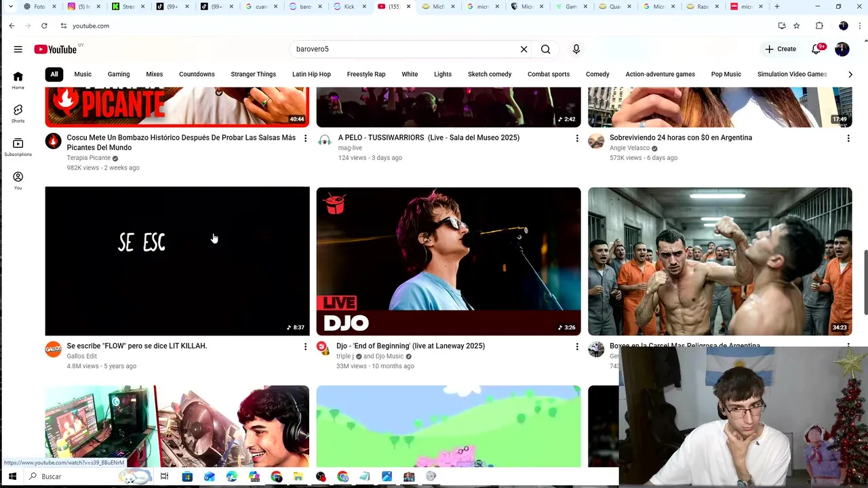Open the Chrome extensions puzzle icon
Viewport: 868px width, 488px height.
point(819,26)
